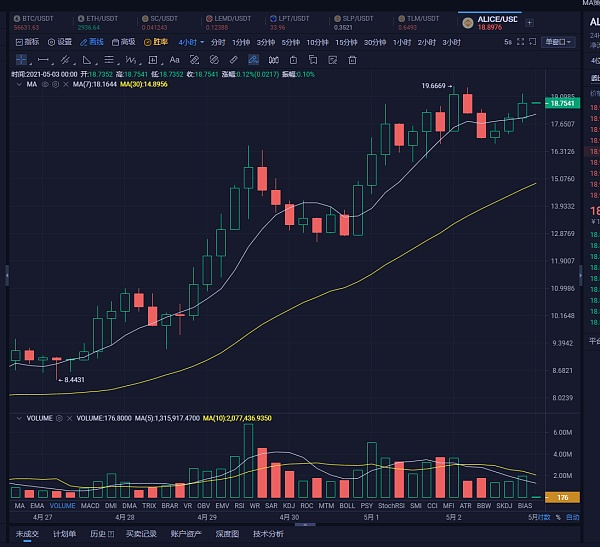Open the 单窗口 layout dropdown
The width and height of the screenshot is (600, 547).
click(x=558, y=42)
